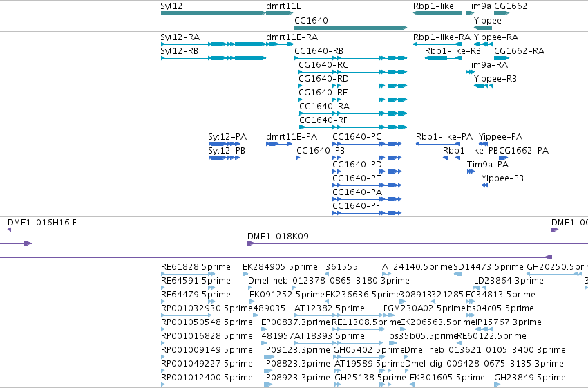Select the RE64591.5prime EST label
Screen dimensions: 588x388
tap(196, 281)
